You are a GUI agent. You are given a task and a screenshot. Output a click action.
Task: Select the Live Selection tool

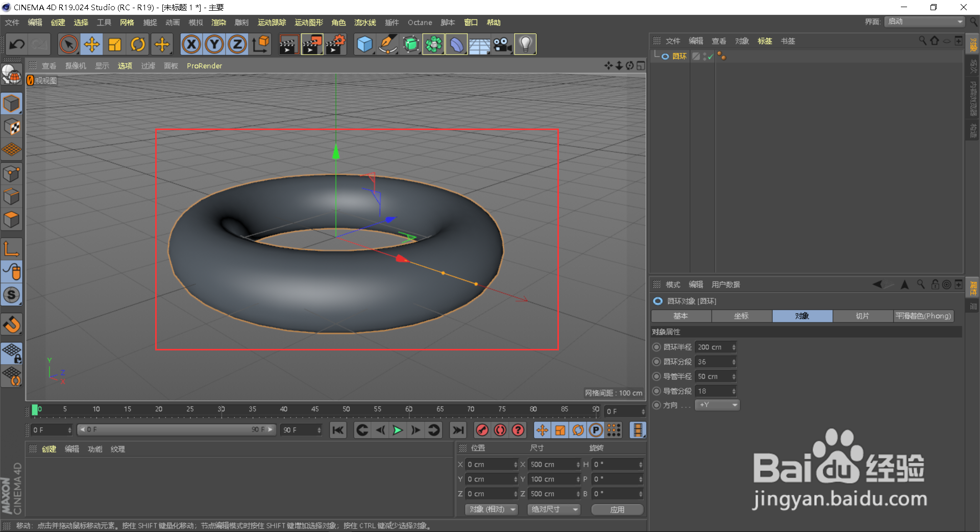tap(68, 44)
